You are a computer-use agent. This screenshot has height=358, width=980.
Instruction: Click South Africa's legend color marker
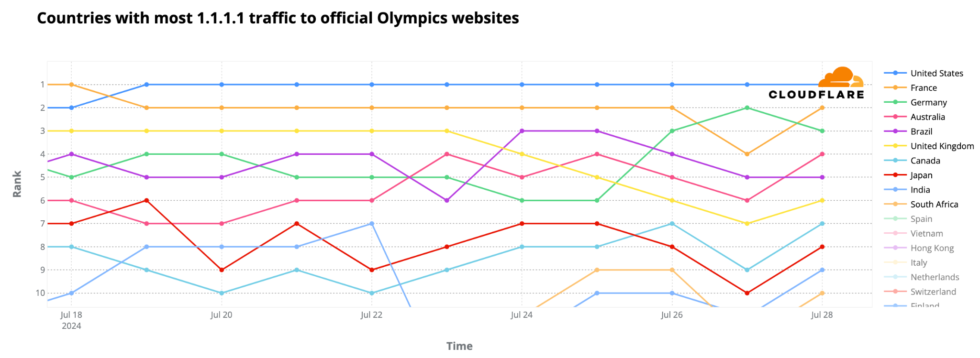[895, 205]
